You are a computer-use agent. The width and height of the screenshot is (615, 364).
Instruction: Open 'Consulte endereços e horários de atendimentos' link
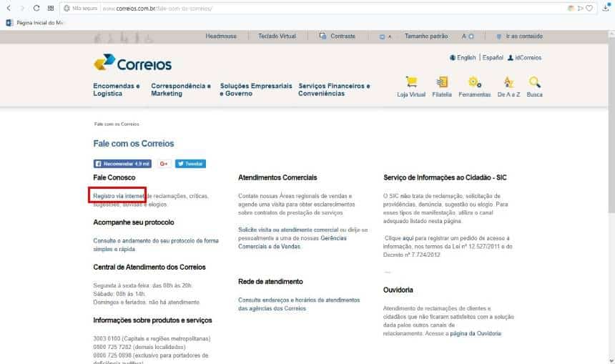[x=299, y=304]
